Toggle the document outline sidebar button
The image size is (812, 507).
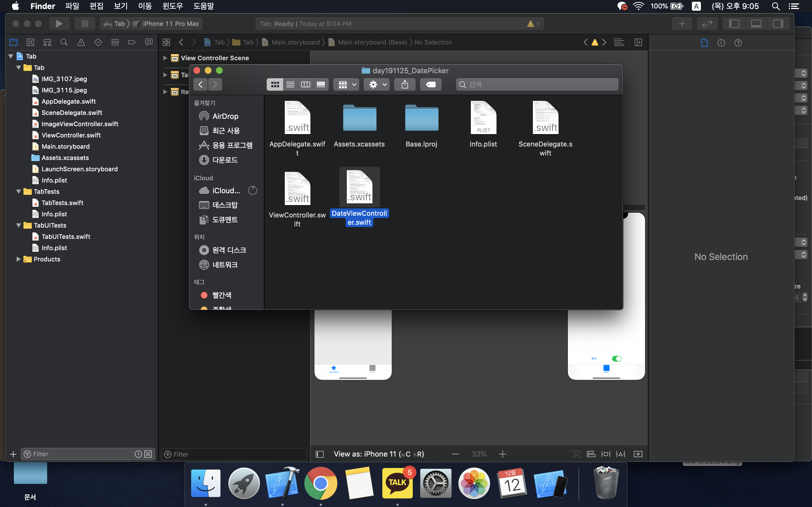320,454
